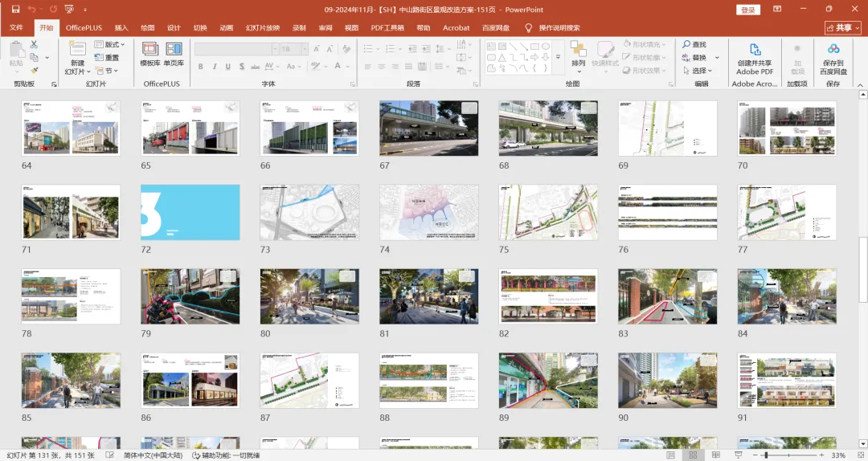Toggle numbered list
Image resolution: width=868 pixels, height=461 pixels.
[392, 49]
